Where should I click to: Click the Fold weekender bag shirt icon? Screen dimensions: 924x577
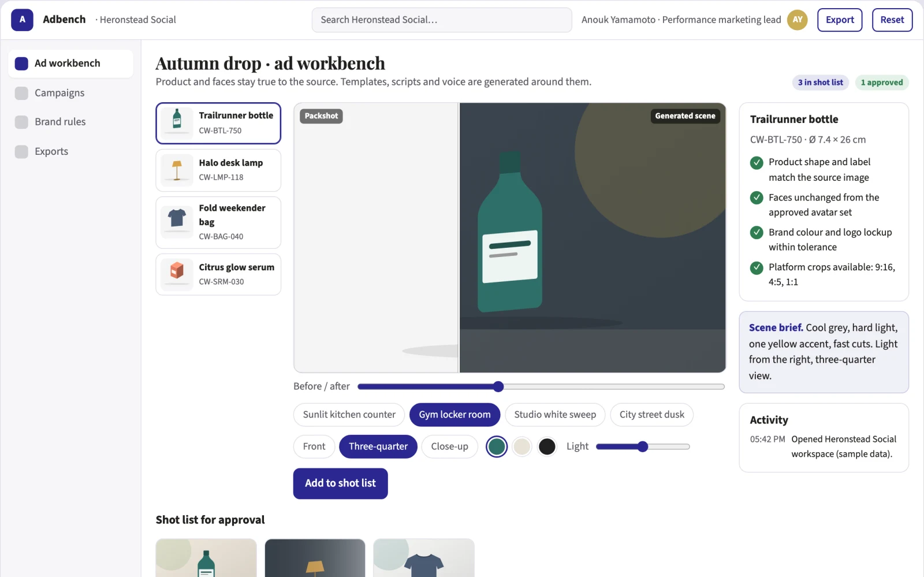(x=177, y=222)
